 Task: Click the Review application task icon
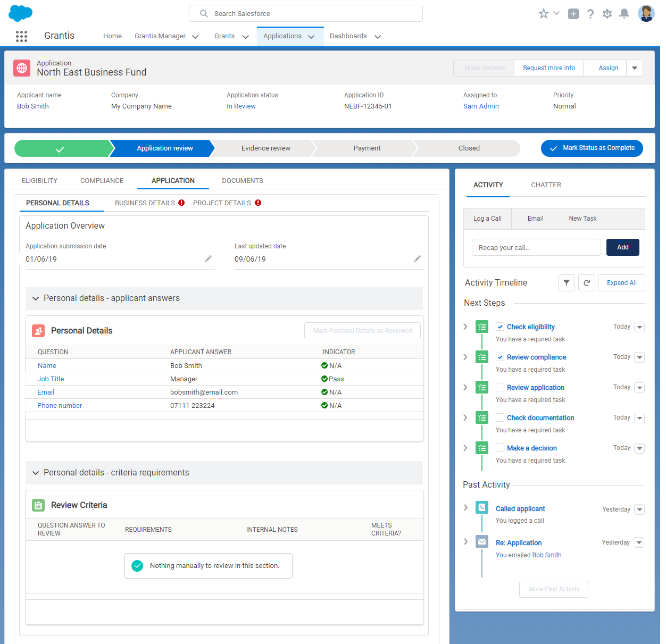pos(482,387)
